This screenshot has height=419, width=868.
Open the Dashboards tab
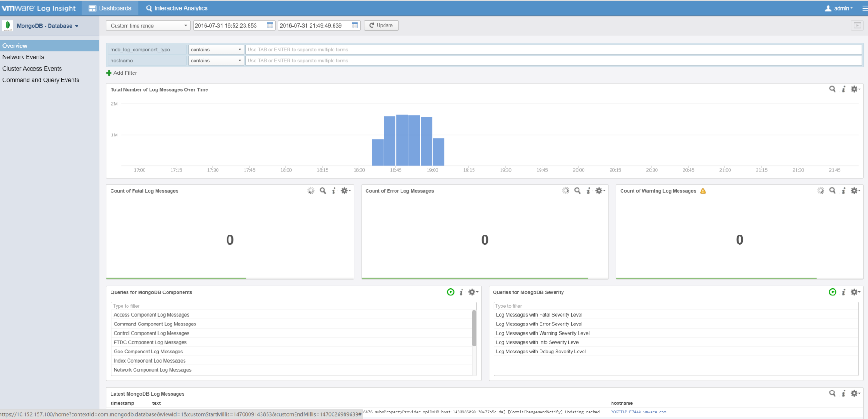[110, 8]
